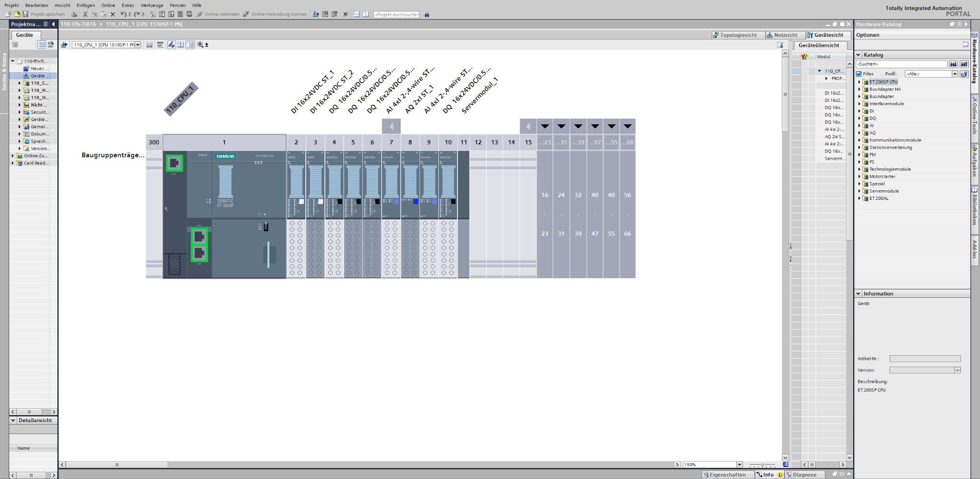Click the Upload from device icon
The image size is (980, 479).
coord(171,14)
